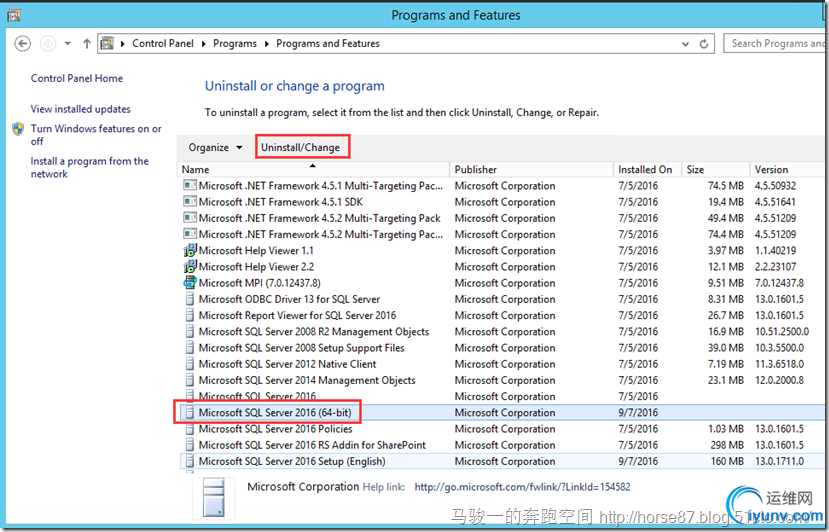Open Control Panel Home link
Screen dimensions: 829x532
pos(77,78)
